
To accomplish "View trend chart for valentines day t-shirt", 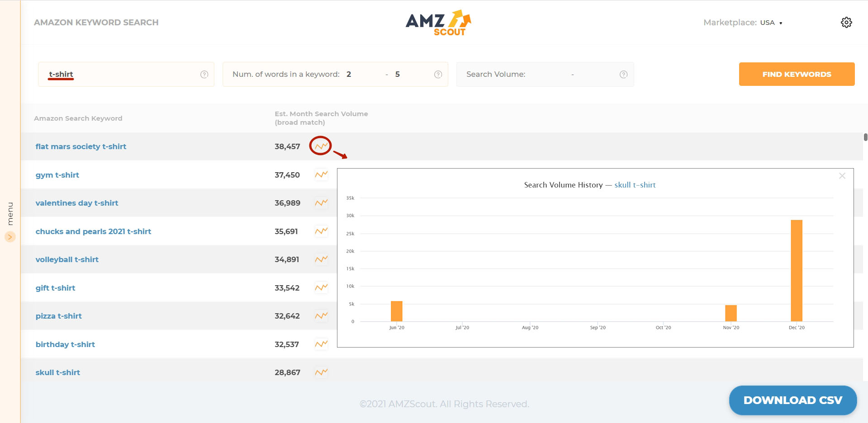I will 321,203.
